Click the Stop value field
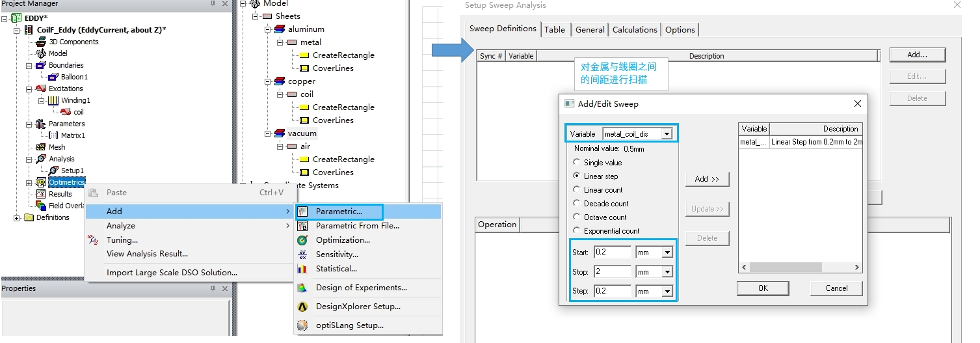The height and width of the screenshot is (343, 980). click(613, 272)
